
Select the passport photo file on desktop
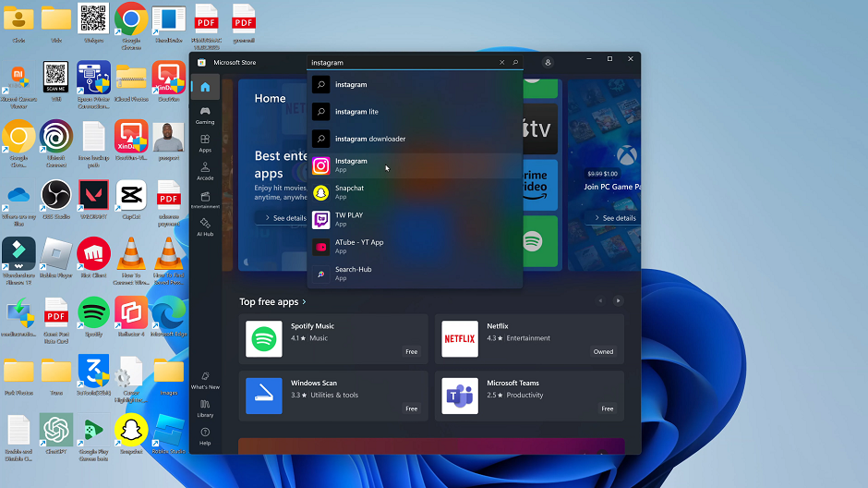[x=168, y=140]
